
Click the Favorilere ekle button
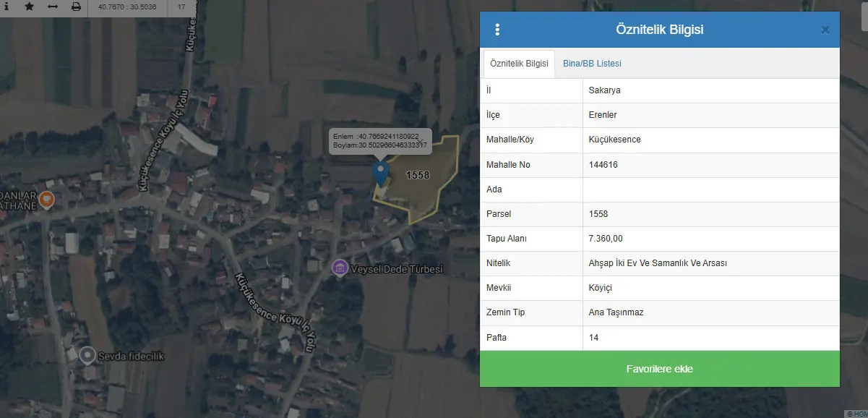[x=660, y=369]
